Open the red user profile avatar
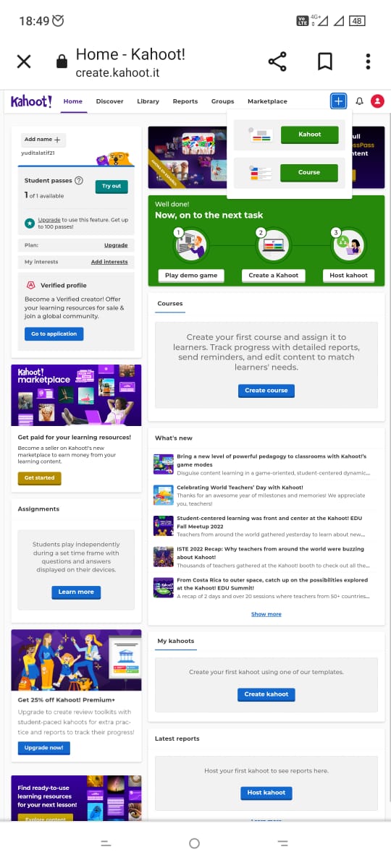This screenshot has height=868, width=391. click(x=377, y=101)
